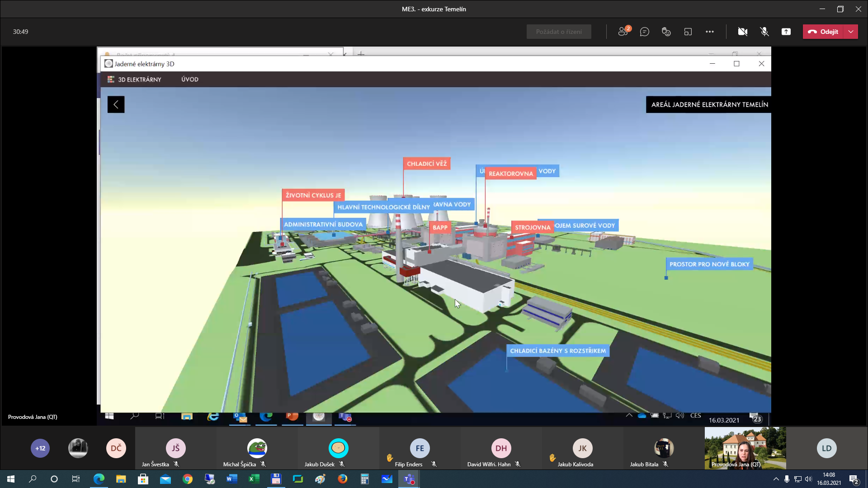Select the REAKTOROVNA label

[511, 174]
